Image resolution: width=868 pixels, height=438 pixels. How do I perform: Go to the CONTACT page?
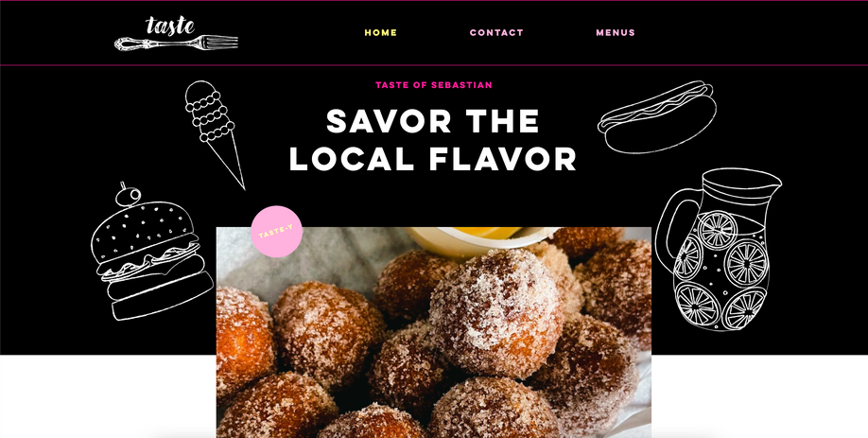496,33
